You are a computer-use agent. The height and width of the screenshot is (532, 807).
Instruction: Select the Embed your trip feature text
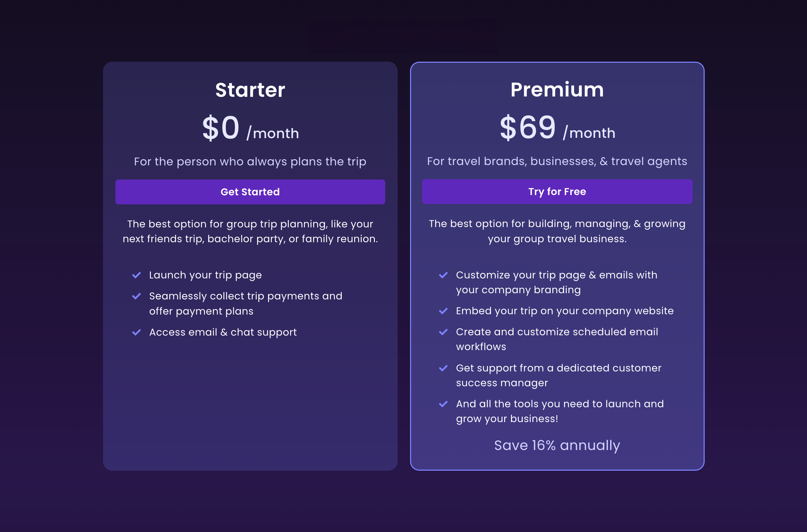(564, 310)
